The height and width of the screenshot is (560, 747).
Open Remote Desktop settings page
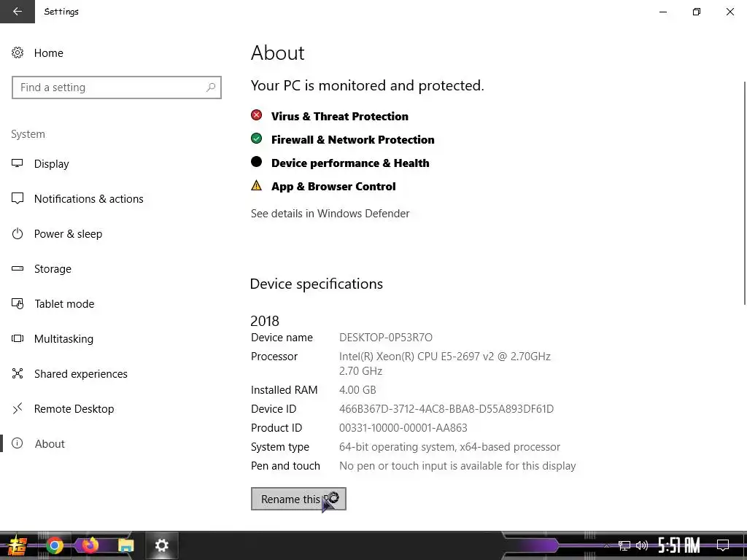pyautogui.click(x=74, y=409)
